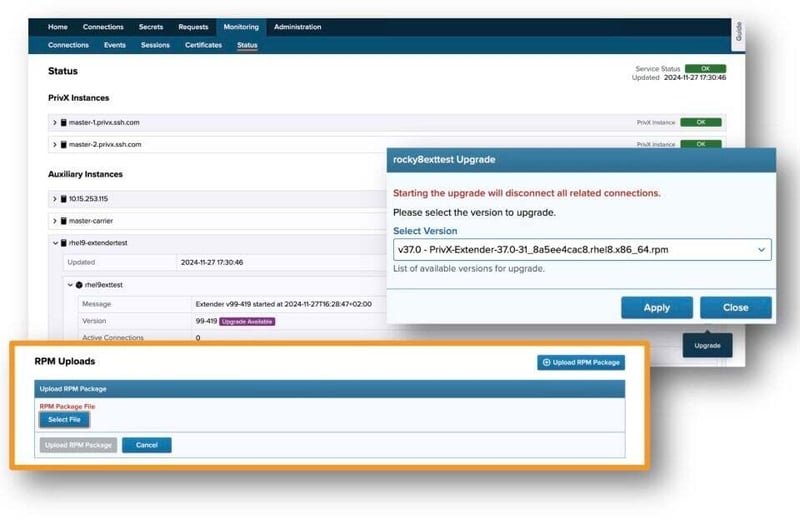Expand the master-2.privx.ssh.com instance row

(x=55, y=145)
